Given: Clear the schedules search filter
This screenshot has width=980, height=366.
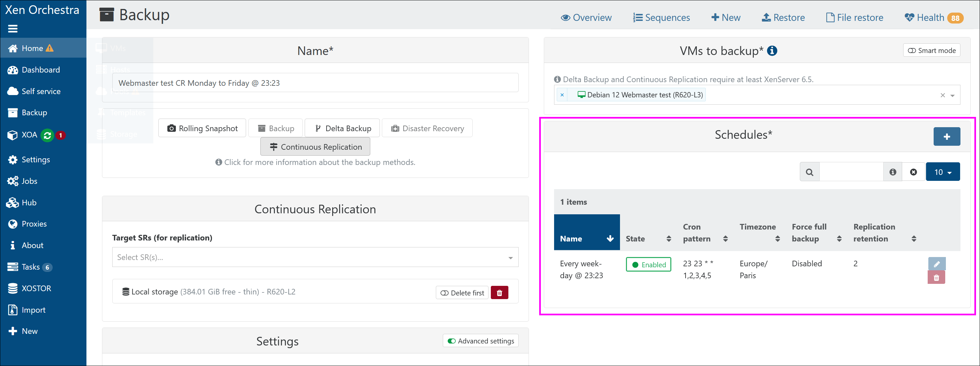Looking at the screenshot, I should pos(913,172).
